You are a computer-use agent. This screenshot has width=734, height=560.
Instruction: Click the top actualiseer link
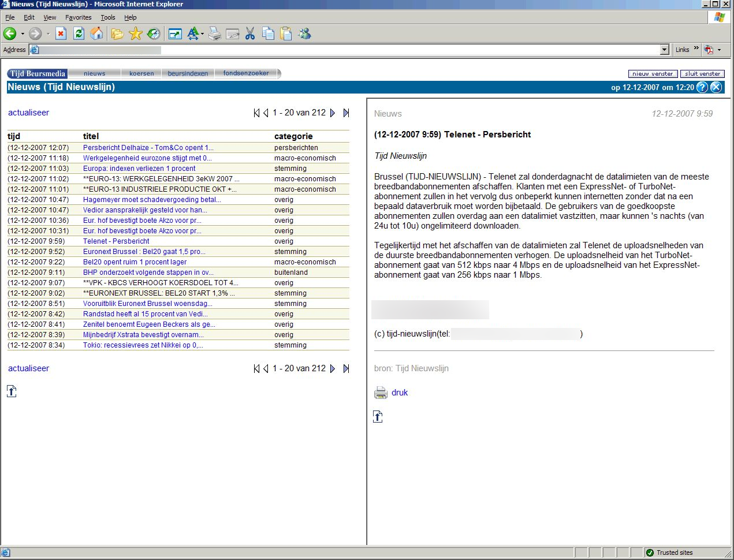(x=28, y=113)
